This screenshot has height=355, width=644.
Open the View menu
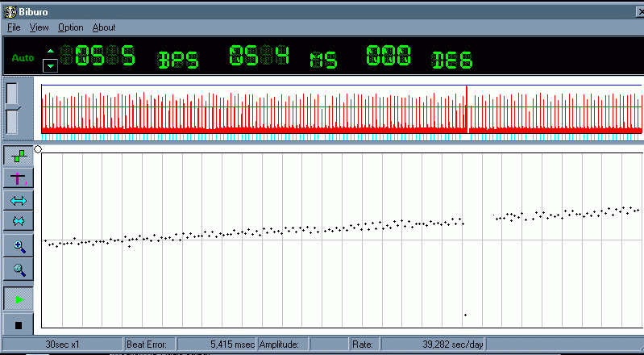click(39, 27)
